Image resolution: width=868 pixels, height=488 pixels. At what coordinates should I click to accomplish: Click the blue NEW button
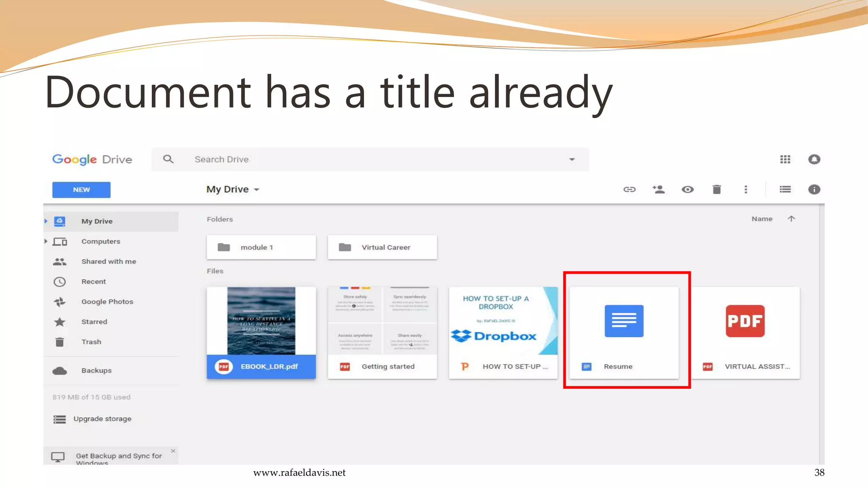pyautogui.click(x=81, y=190)
